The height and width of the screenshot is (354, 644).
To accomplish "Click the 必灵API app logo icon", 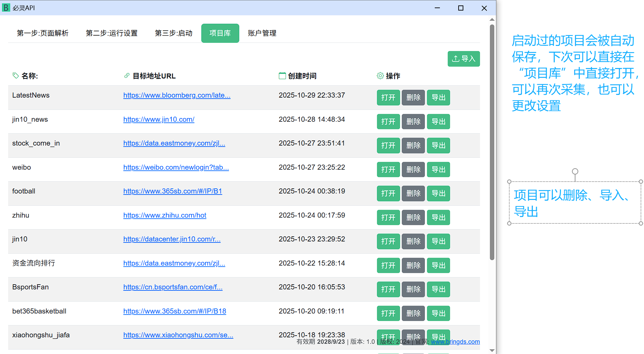I will 6,7.
